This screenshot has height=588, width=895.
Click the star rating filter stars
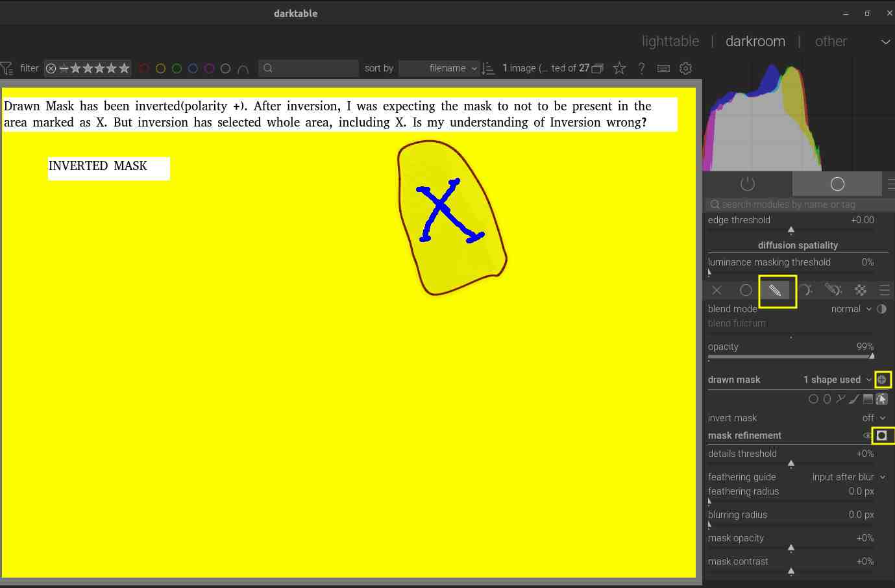click(x=99, y=68)
